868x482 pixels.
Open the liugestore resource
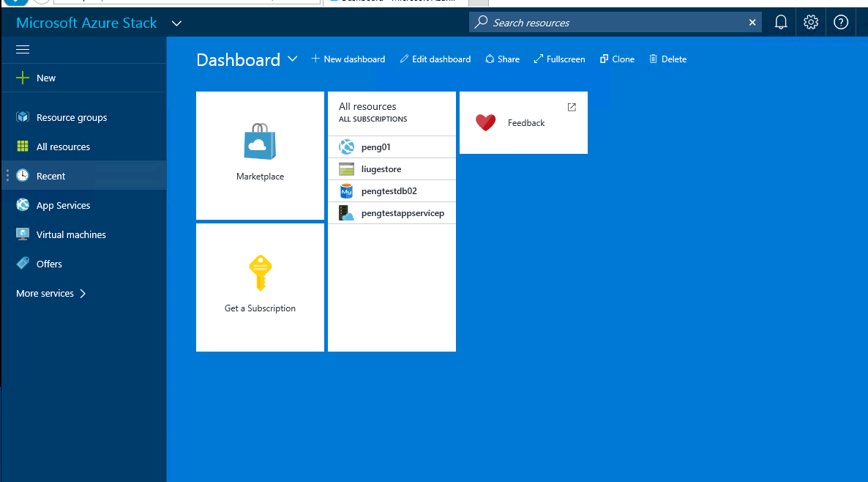coord(392,169)
